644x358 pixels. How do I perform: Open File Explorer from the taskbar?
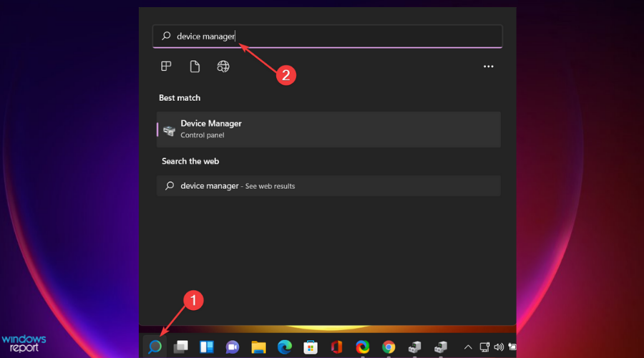click(258, 347)
